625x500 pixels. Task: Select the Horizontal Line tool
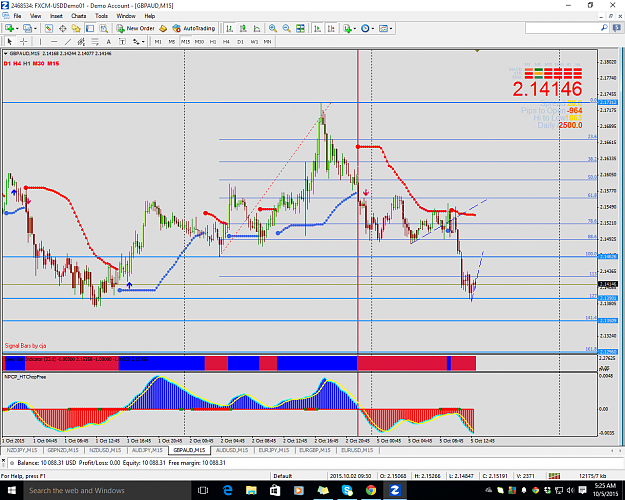point(54,41)
